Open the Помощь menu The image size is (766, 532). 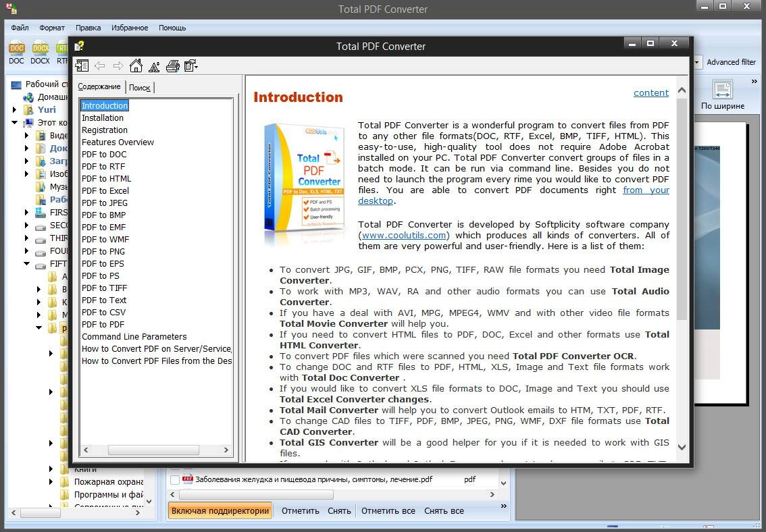click(x=172, y=28)
